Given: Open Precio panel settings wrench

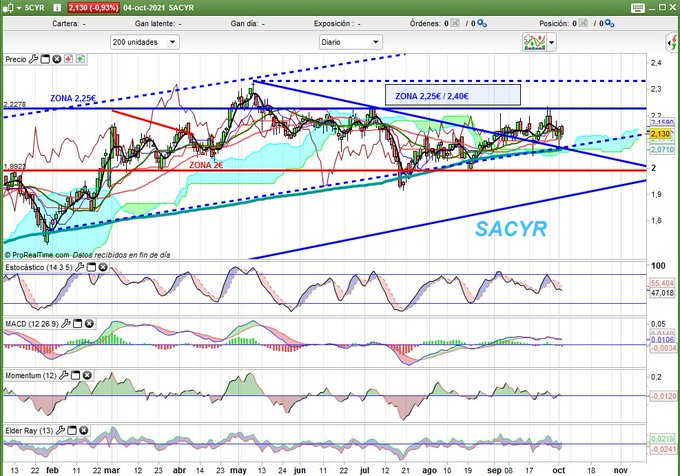Looking at the screenshot, I should point(33,59).
